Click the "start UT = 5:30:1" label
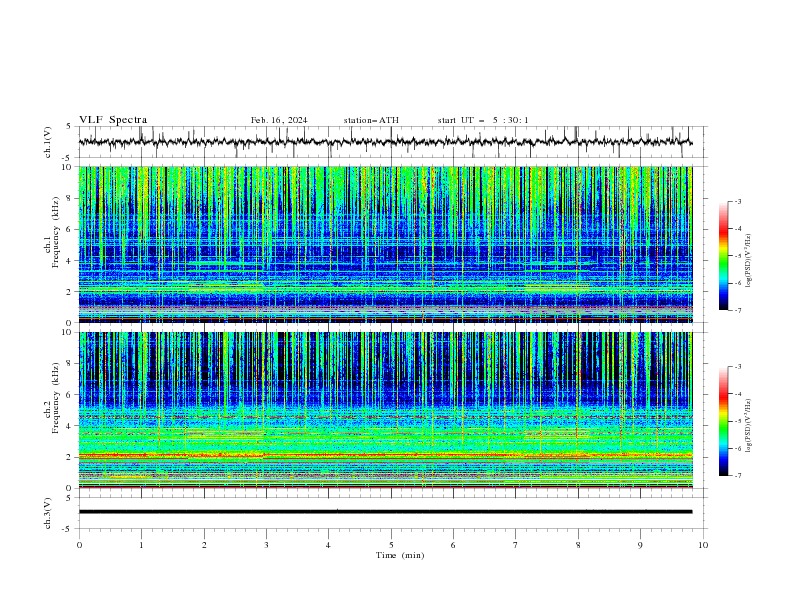The image size is (792, 612). (483, 120)
